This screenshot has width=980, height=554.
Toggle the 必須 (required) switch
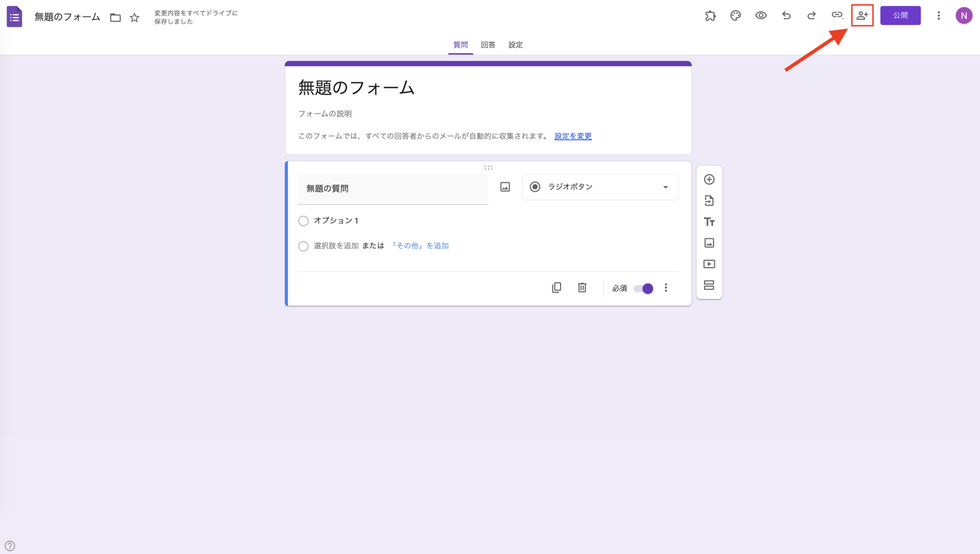click(x=642, y=288)
